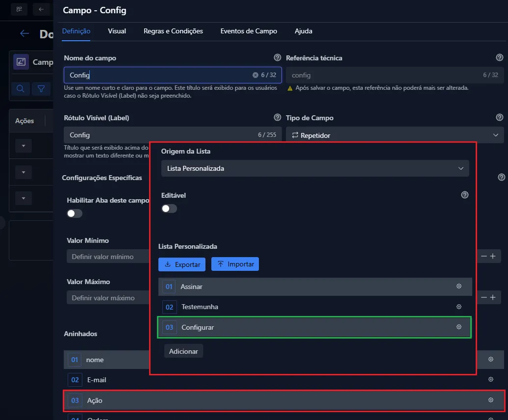Clear the Nome do campo text field
Screen dimensions: 508x420
[x=255, y=75]
